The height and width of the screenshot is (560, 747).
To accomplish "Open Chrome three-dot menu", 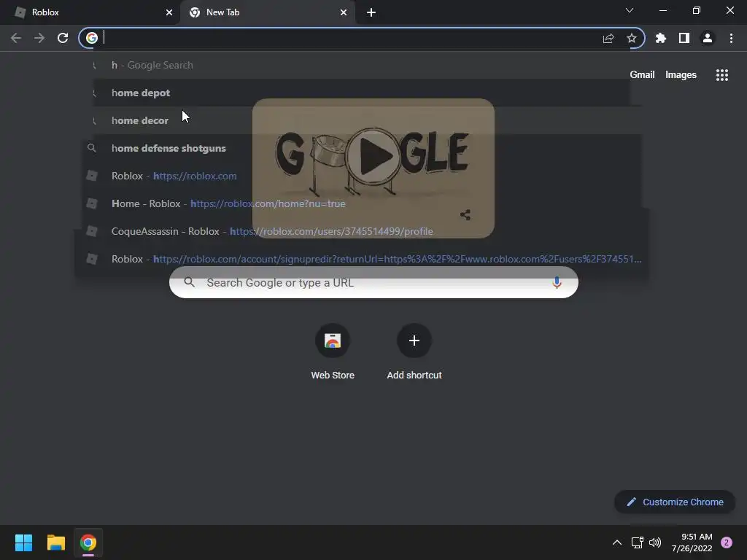I will (731, 38).
